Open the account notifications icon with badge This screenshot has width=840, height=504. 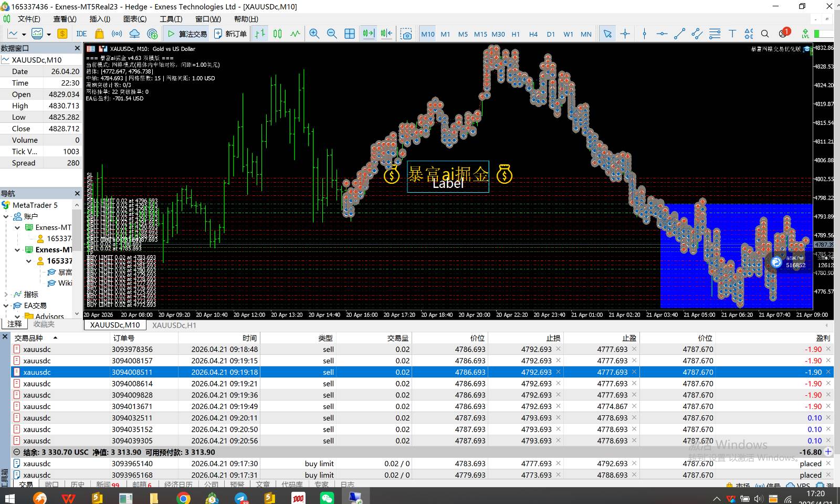784,33
